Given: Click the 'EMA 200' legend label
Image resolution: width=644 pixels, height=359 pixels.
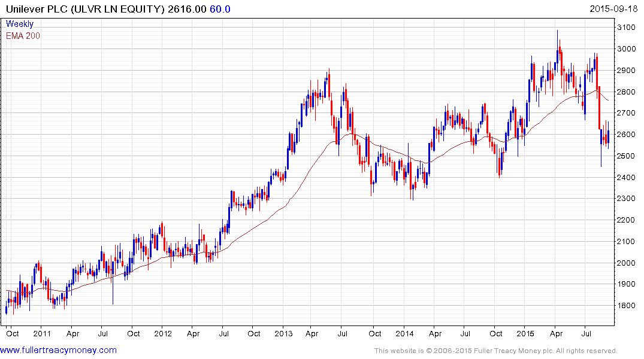Looking at the screenshot, I should pos(23,36).
